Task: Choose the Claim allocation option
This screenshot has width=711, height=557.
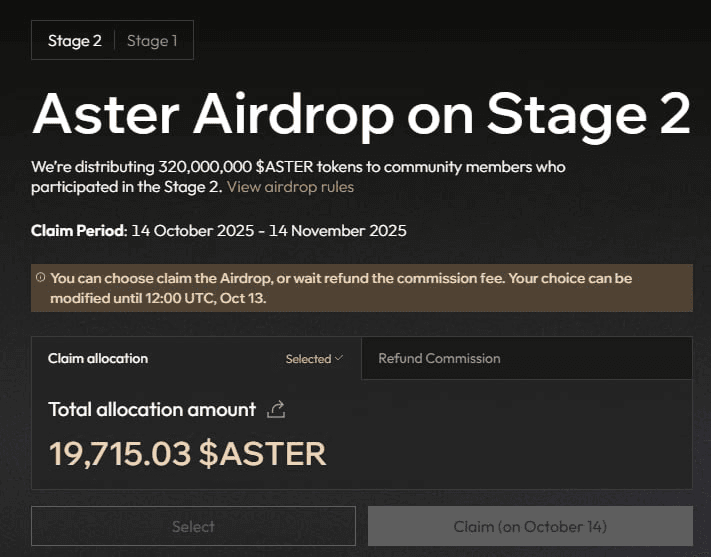Action: click(x=98, y=358)
